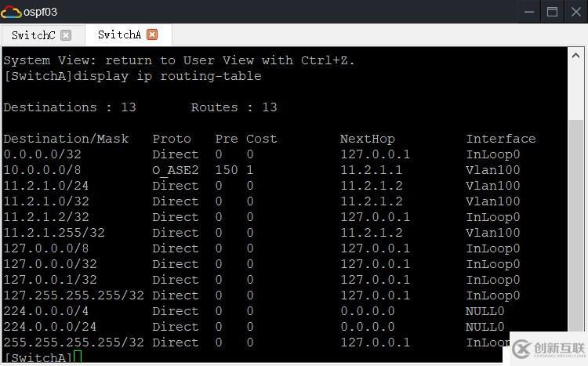Close the SwitchA tab

[152, 34]
